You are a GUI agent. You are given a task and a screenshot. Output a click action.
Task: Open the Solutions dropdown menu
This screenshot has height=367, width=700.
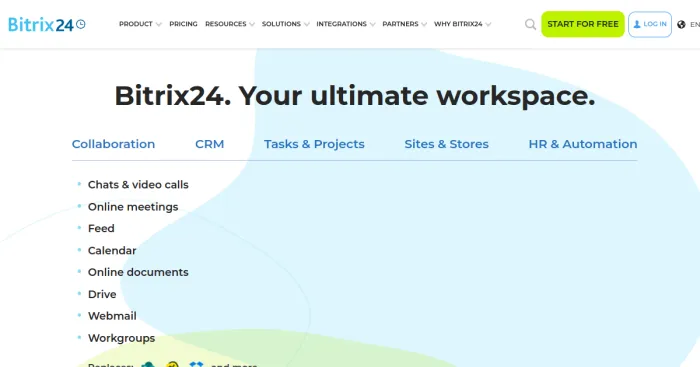285,24
